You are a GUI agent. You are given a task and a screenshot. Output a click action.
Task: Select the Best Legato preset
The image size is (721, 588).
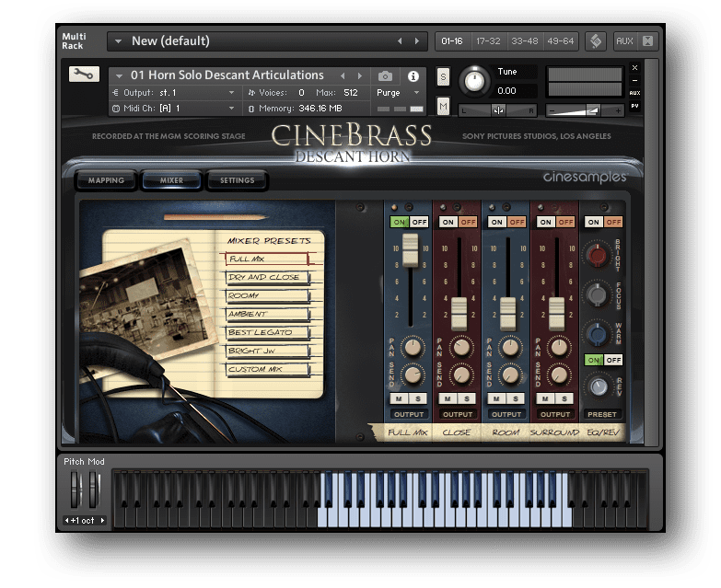[268, 332]
